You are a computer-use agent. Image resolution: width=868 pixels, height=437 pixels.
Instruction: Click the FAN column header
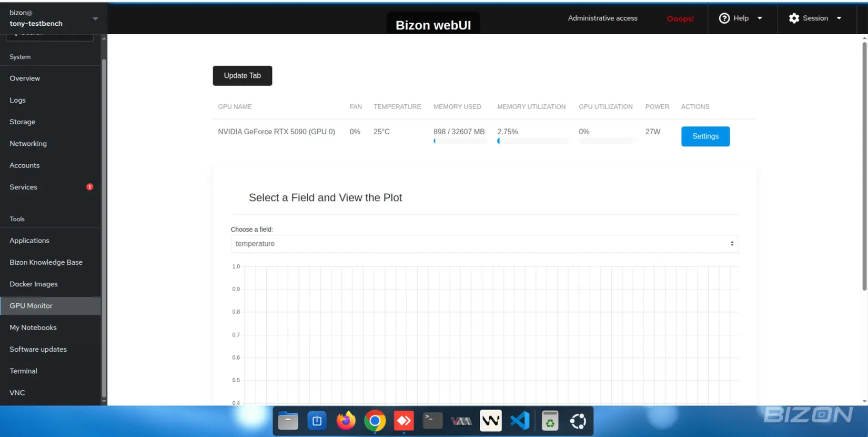point(356,107)
